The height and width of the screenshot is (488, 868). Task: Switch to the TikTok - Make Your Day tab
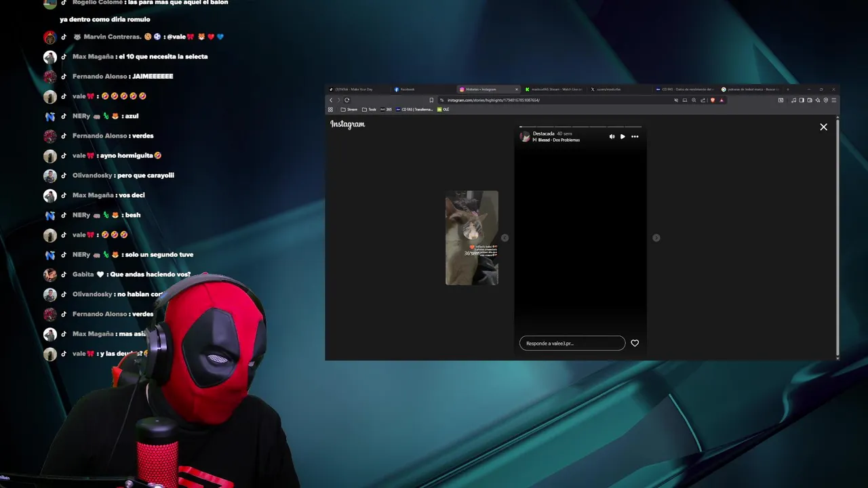pos(359,89)
